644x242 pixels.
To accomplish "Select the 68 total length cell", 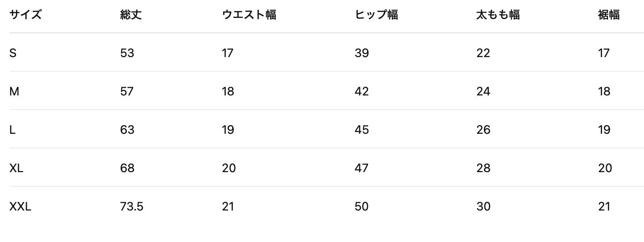I will [127, 168].
